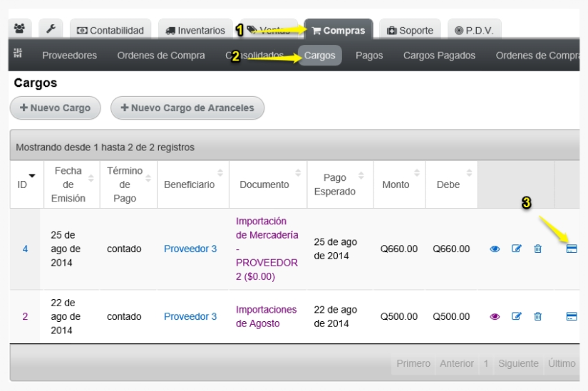The height and width of the screenshot is (391, 588).
Task: Open Ordenes de Compra submenu
Action: (161, 56)
